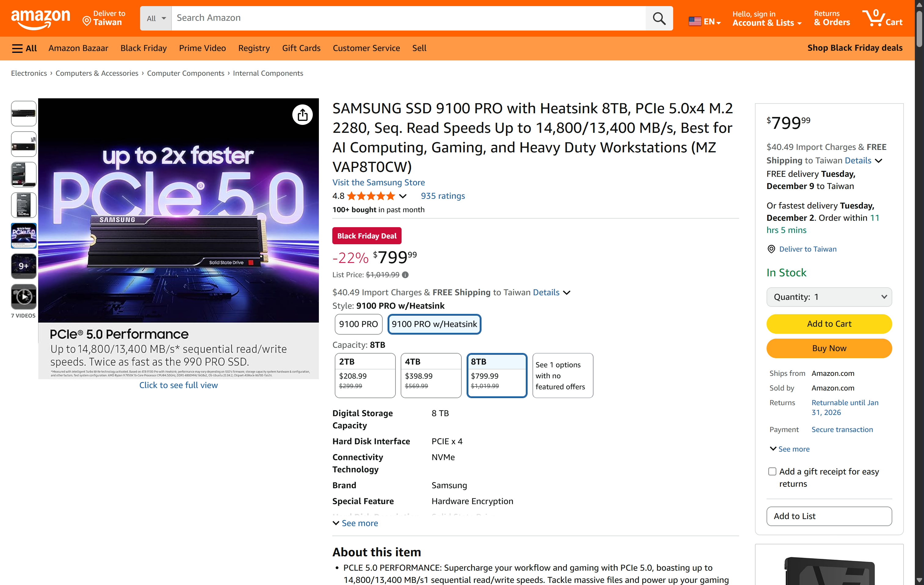Open Customer Service nav item

[366, 48]
